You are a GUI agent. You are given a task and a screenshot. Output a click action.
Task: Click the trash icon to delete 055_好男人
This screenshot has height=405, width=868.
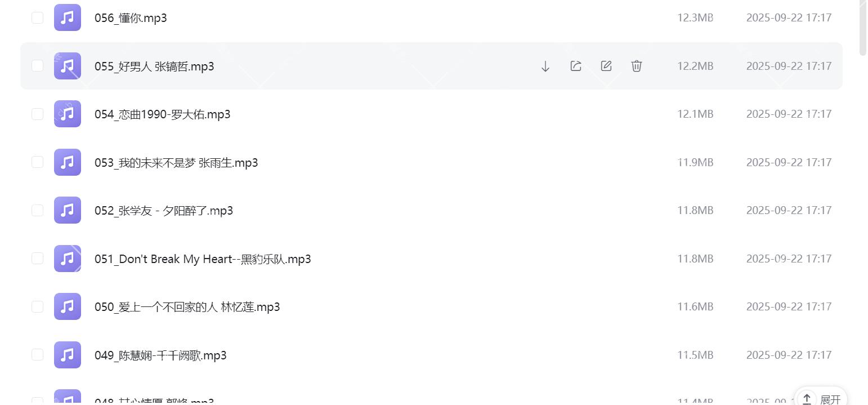(x=636, y=66)
